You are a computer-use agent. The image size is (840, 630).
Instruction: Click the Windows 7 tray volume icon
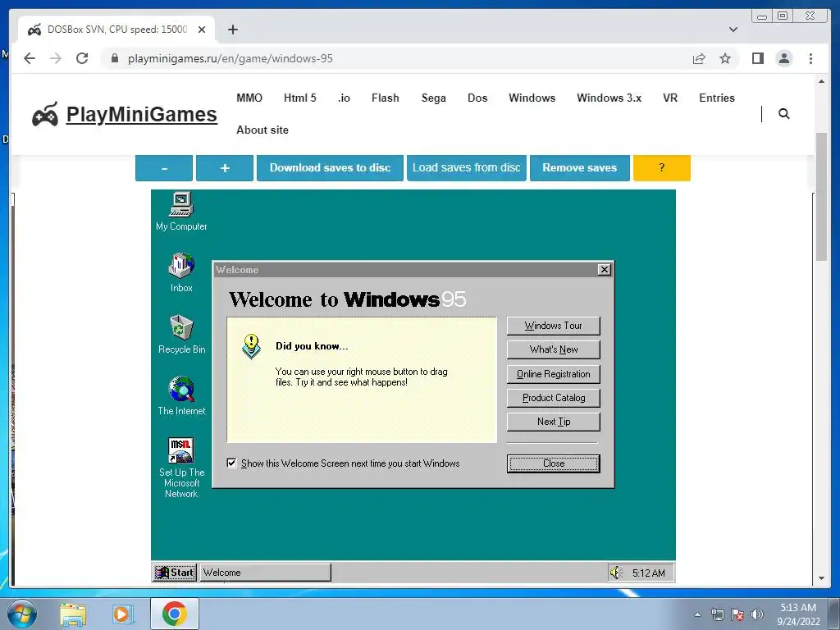(x=756, y=614)
